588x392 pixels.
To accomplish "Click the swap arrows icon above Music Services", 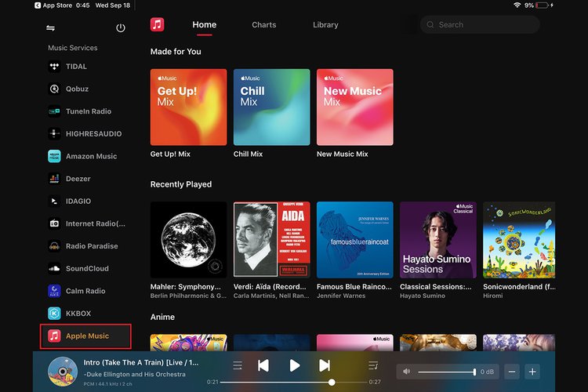I will (x=51, y=27).
